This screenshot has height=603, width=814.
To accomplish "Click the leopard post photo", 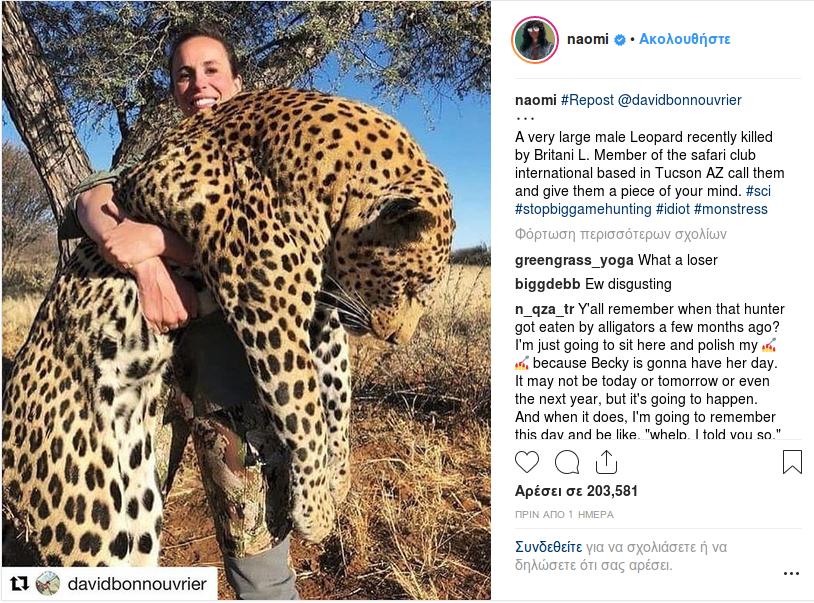I will pos(246,300).
